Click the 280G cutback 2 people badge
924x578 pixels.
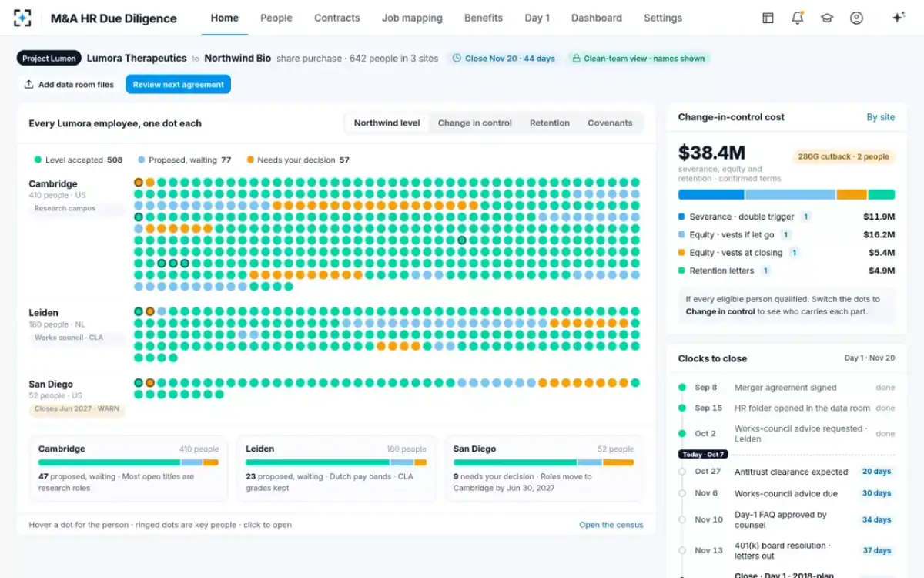point(844,156)
